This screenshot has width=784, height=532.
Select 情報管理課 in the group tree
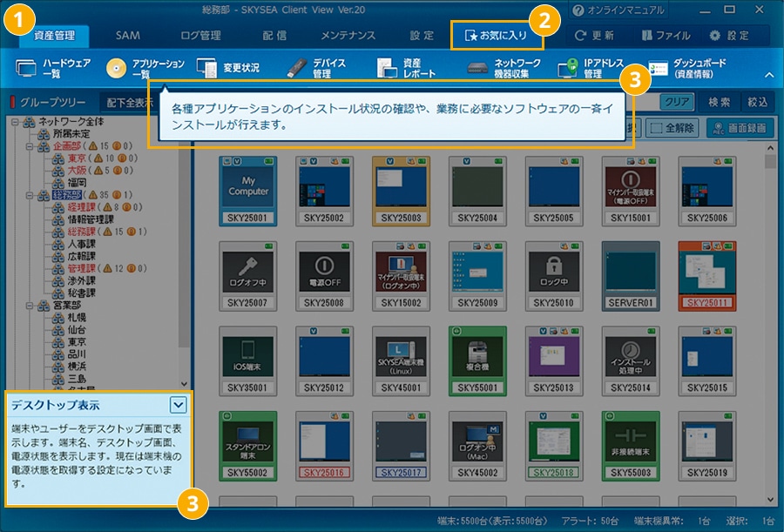click(91, 219)
